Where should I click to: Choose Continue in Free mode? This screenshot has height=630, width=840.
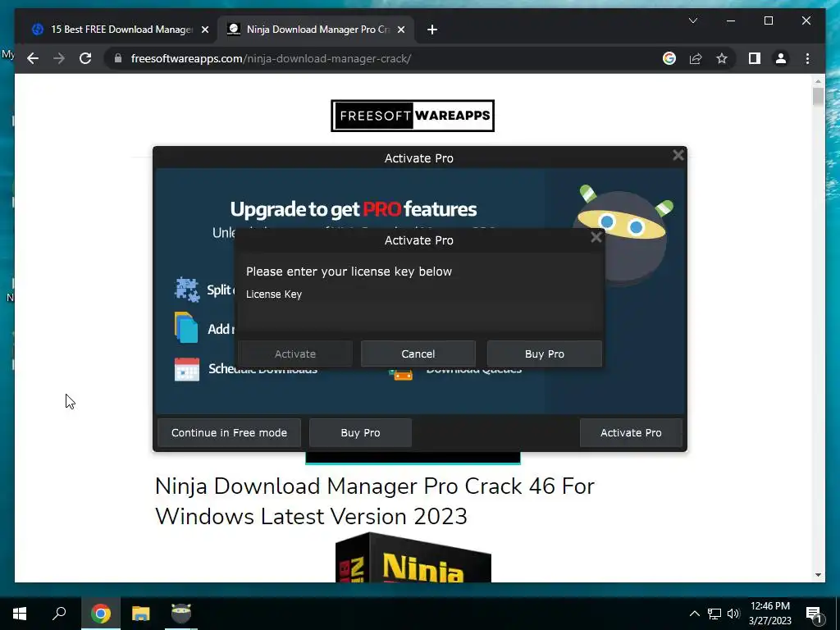coord(230,432)
